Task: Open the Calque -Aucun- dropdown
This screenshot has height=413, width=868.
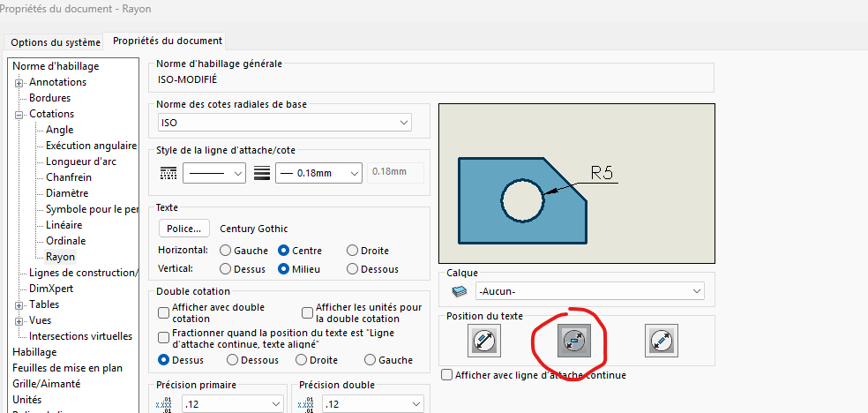Action: 590,290
